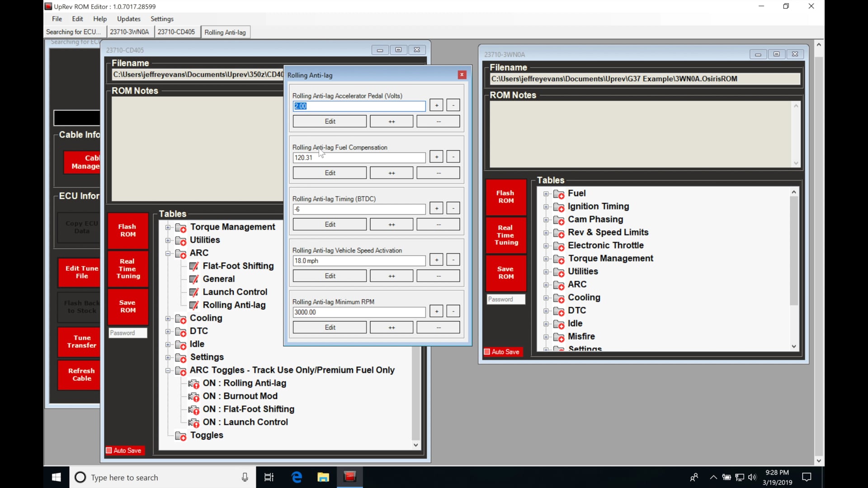Viewport: 868px width, 488px height.
Task: Enable Auto Save in the CD405 window
Action: (108, 450)
